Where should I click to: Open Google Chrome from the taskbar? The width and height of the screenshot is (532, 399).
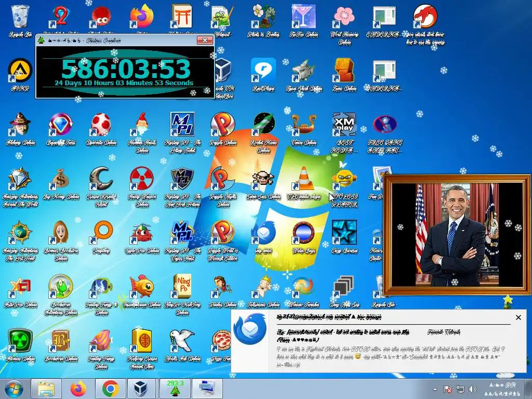[x=110, y=389]
